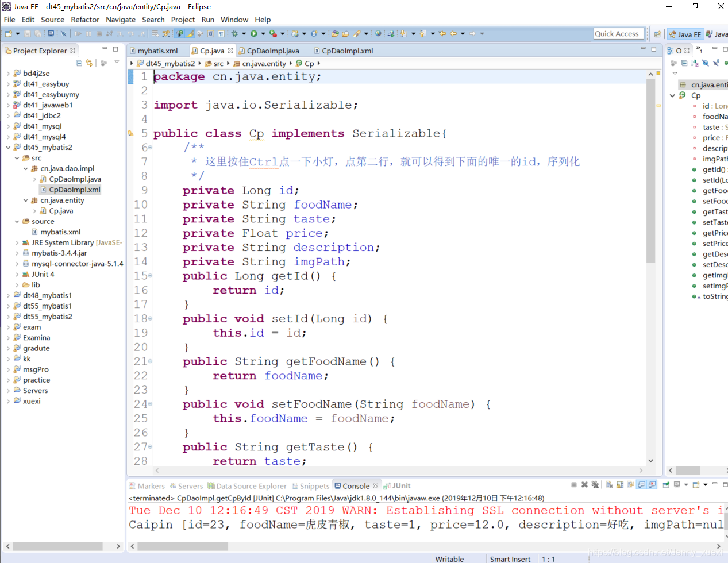The height and width of the screenshot is (563, 728).
Task: Click the Open Type icon
Action: click(335, 34)
